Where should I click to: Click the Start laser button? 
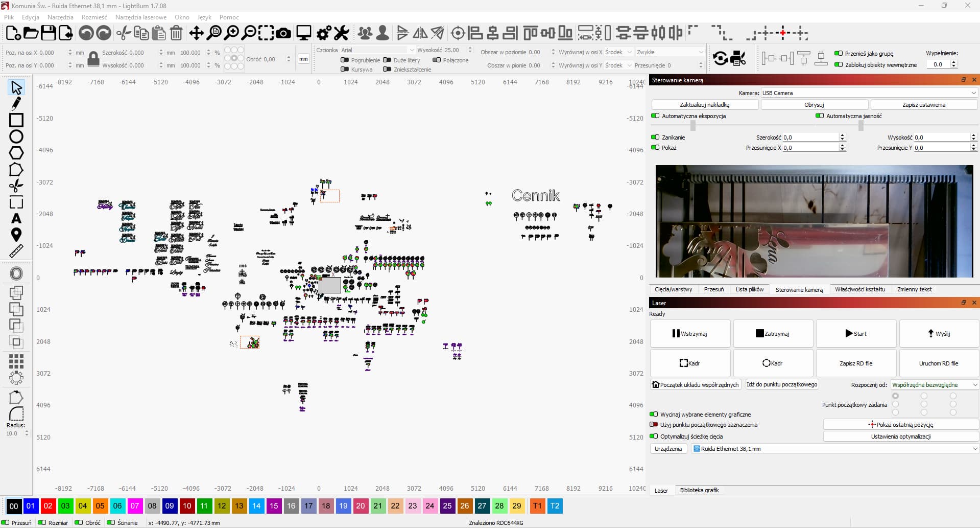856,334
